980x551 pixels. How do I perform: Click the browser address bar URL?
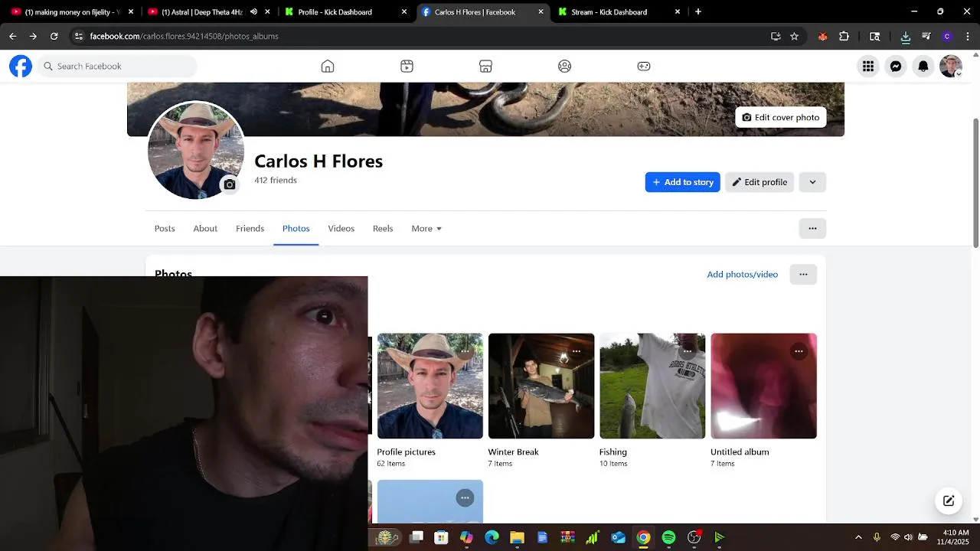point(184,36)
